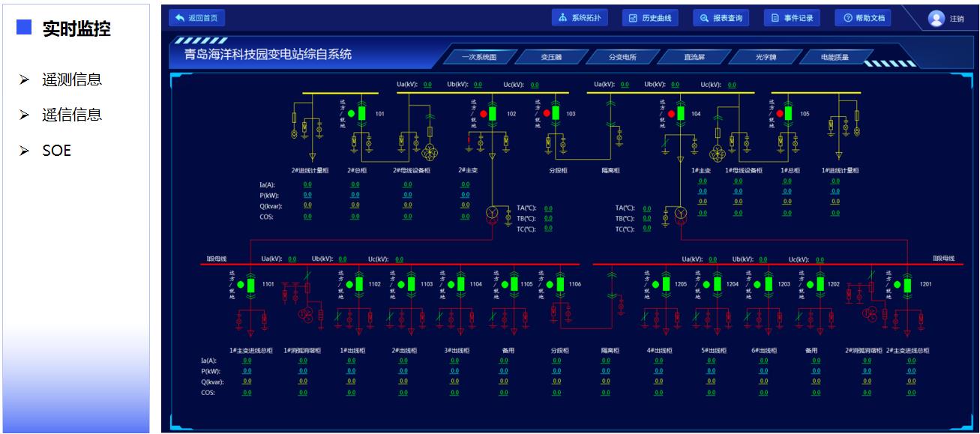
Task: Click green indicator beside breaker 1106
Action: pos(550,284)
